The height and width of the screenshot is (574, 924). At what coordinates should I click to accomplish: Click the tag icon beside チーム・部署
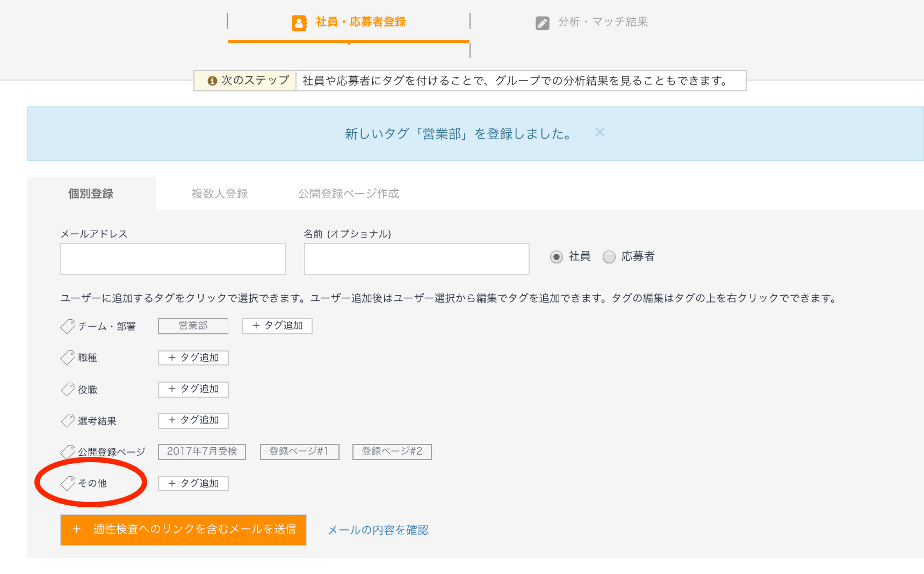pos(68,326)
